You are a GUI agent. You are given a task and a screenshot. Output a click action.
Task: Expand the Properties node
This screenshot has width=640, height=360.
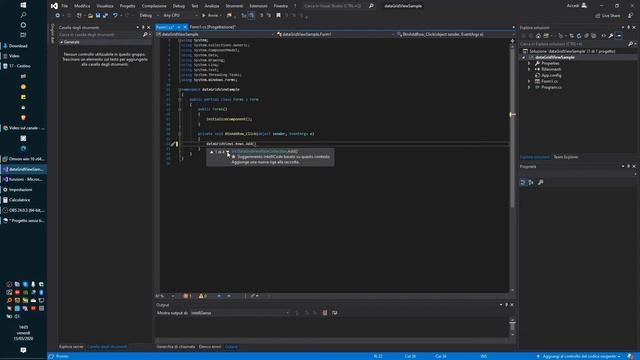pyautogui.click(x=529, y=64)
